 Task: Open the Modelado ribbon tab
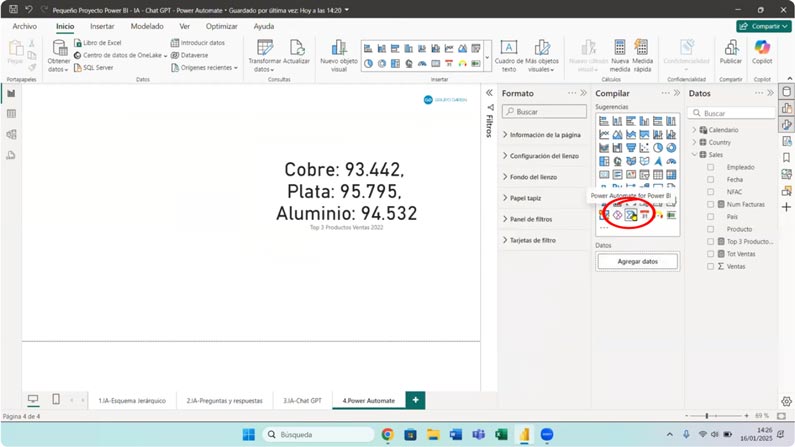point(147,26)
